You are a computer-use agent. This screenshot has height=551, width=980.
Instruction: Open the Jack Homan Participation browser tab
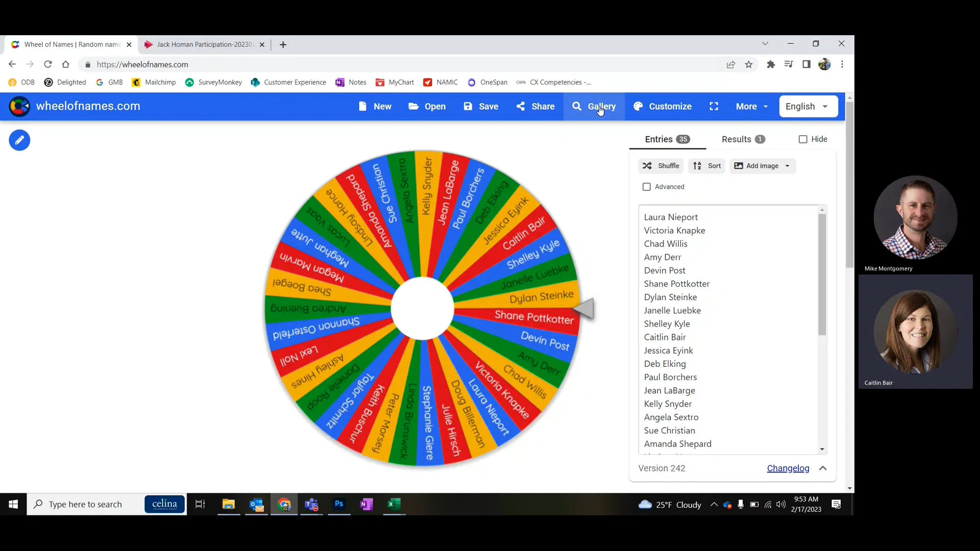click(x=199, y=44)
